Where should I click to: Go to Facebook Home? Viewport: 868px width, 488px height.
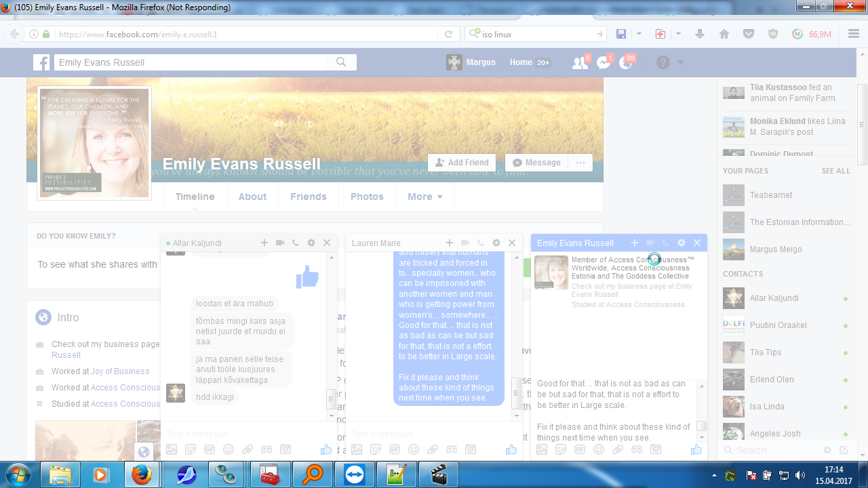[x=521, y=62]
